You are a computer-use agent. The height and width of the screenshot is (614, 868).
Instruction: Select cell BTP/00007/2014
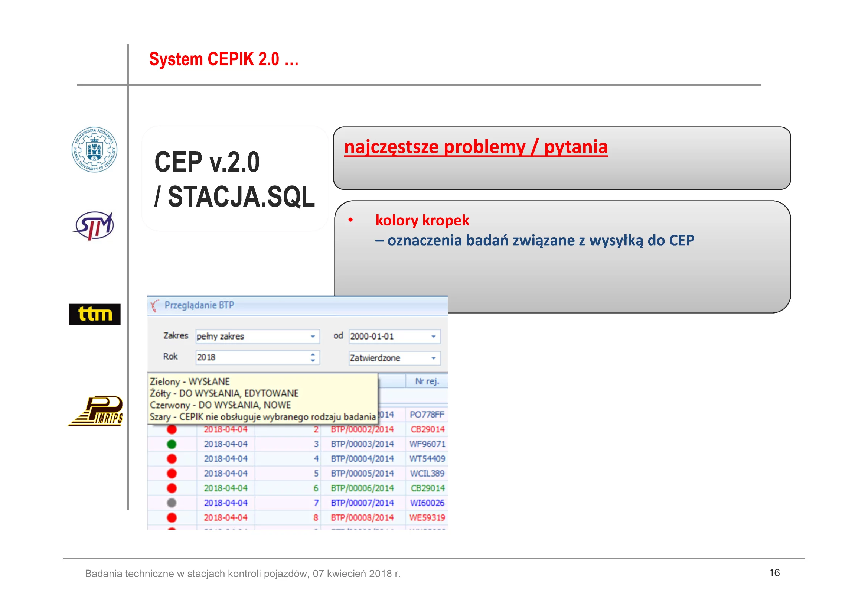pos(363,504)
